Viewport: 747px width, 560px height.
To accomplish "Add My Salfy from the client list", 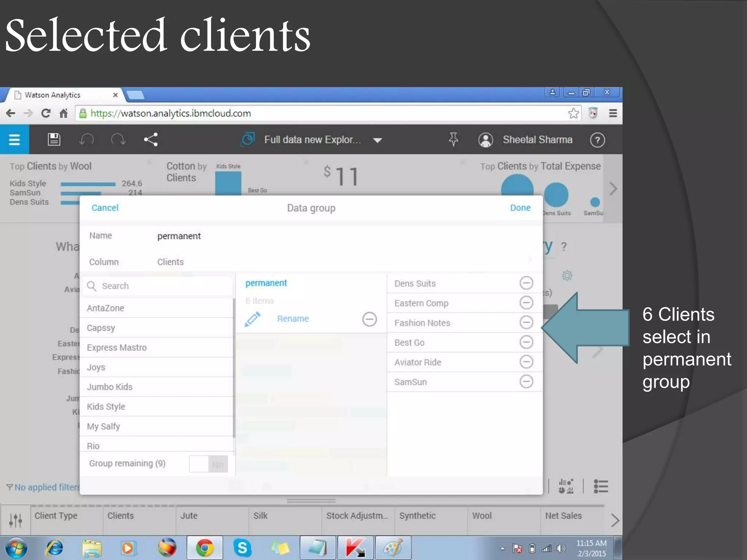I will click(x=157, y=426).
